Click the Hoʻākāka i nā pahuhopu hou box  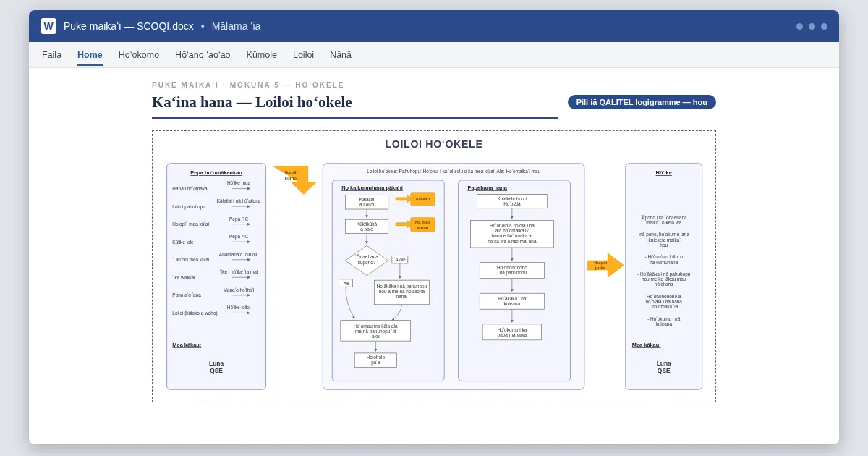tap(401, 292)
